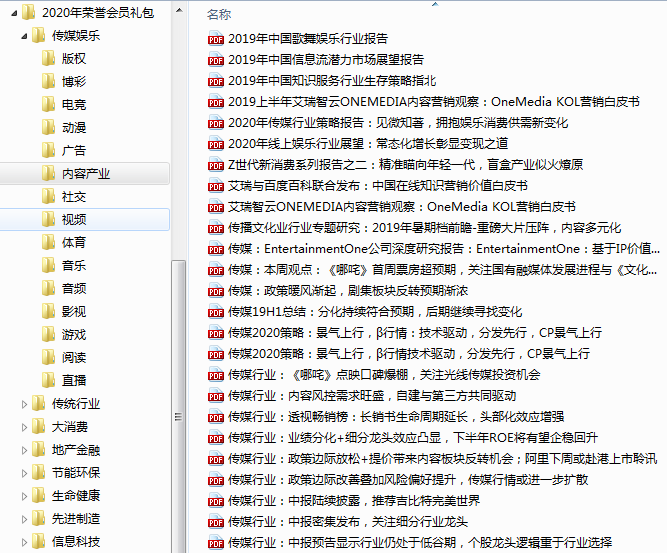This screenshot has height=553, width=667.
Task: Expand the 先进制造 folder
Action: point(24,519)
